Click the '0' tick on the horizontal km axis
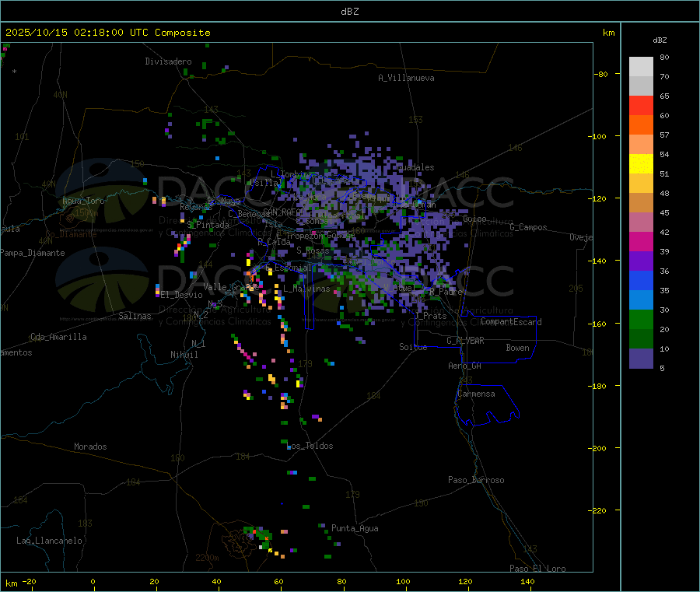Image resolution: width=700 pixels, height=592 pixels. 93,581
